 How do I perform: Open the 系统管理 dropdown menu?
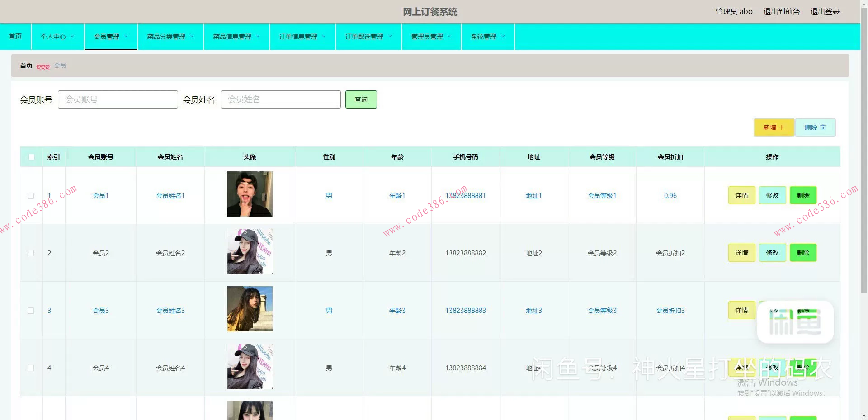pyautogui.click(x=488, y=37)
